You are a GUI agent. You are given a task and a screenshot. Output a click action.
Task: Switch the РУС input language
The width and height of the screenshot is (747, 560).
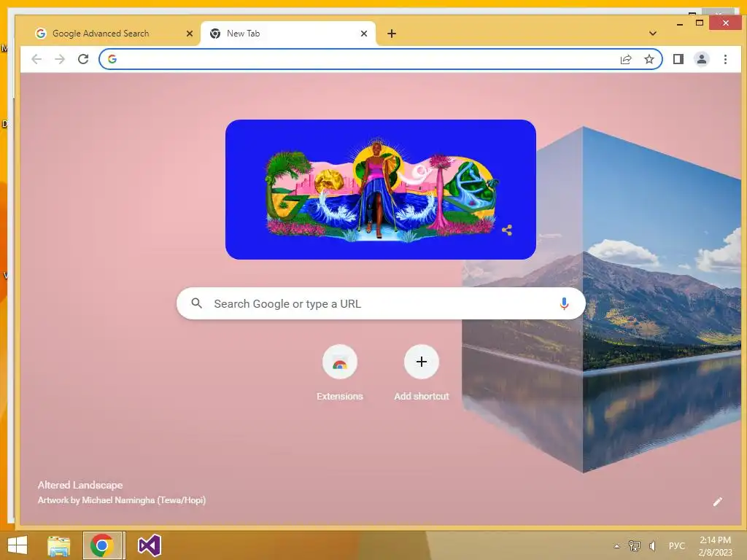click(x=676, y=545)
